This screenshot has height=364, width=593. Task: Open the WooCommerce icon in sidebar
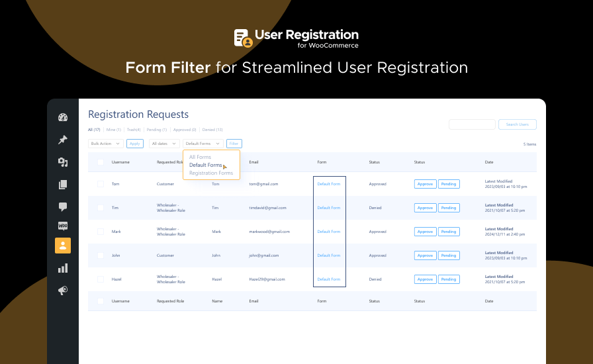pyautogui.click(x=63, y=226)
